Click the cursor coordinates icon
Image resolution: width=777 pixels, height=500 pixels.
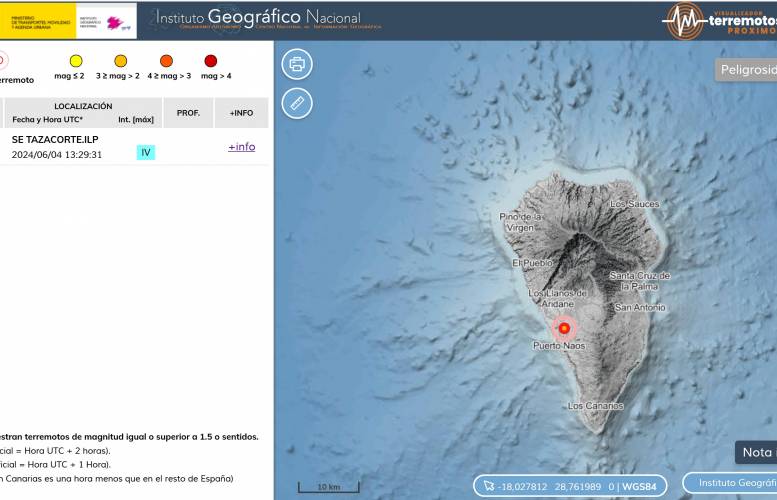pos(488,486)
